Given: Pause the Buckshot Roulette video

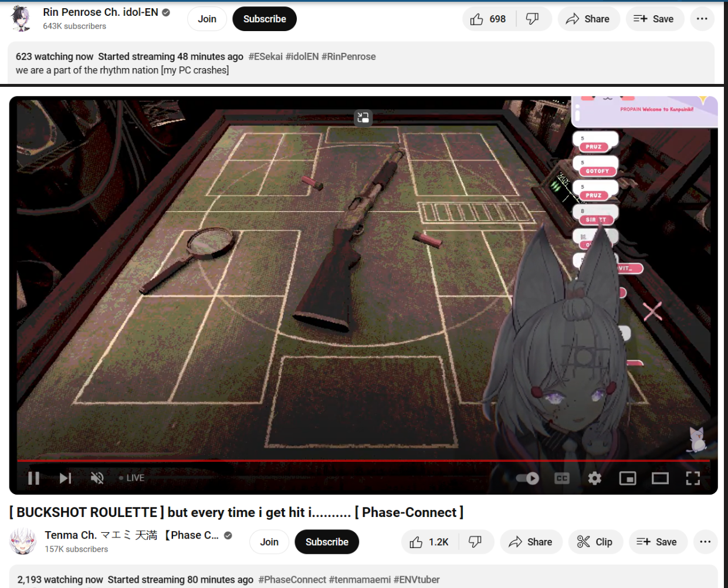Looking at the screenshot, I should click(34, 478).
